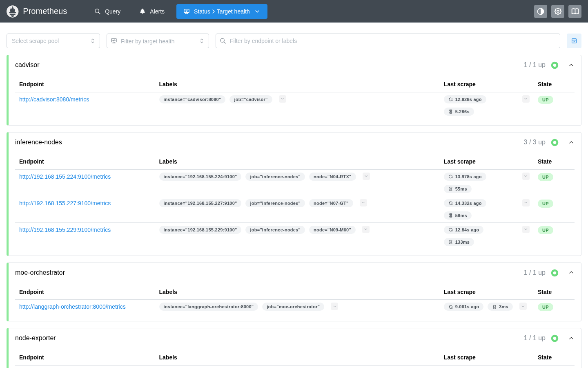Click the "13.978s ago" last scrape badge
Viewport: 588px width, 368px height.
[465, 177]
